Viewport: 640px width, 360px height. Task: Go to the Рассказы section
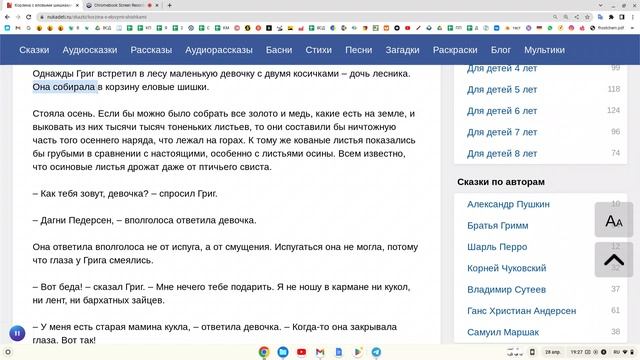tap(151, 50)
